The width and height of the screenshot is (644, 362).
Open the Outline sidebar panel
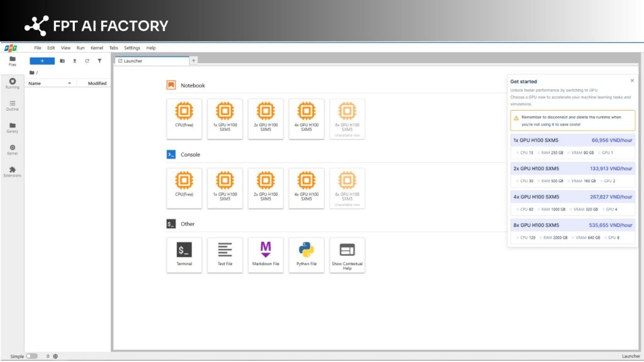click(13, 106)
